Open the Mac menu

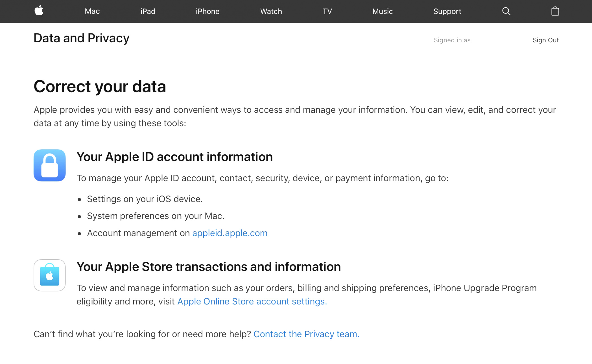pyautogui.click(x=92, y=11)
